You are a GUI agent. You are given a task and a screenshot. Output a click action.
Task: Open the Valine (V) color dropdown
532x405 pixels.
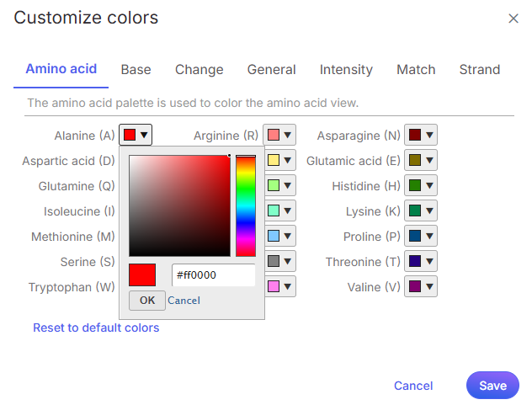pos(421,287)
